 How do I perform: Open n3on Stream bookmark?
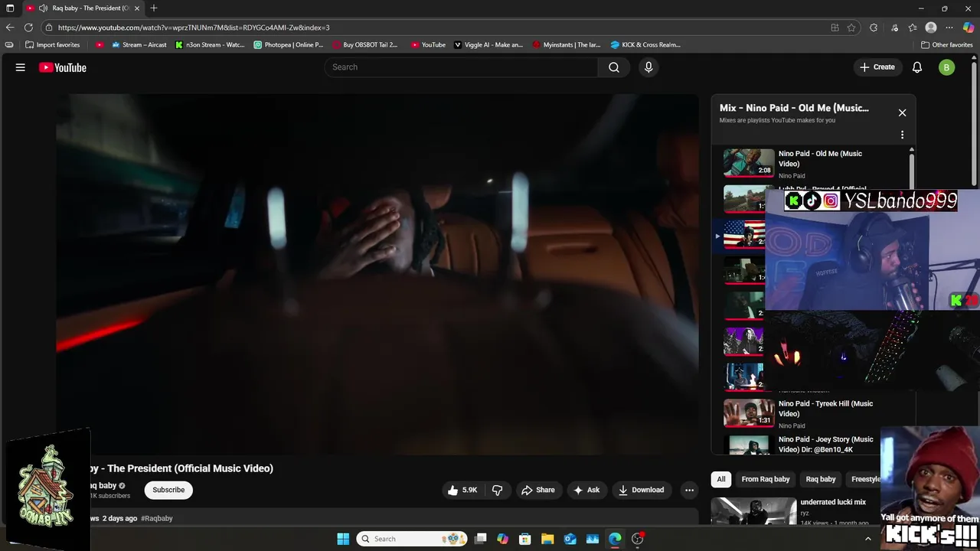point(210,44)
